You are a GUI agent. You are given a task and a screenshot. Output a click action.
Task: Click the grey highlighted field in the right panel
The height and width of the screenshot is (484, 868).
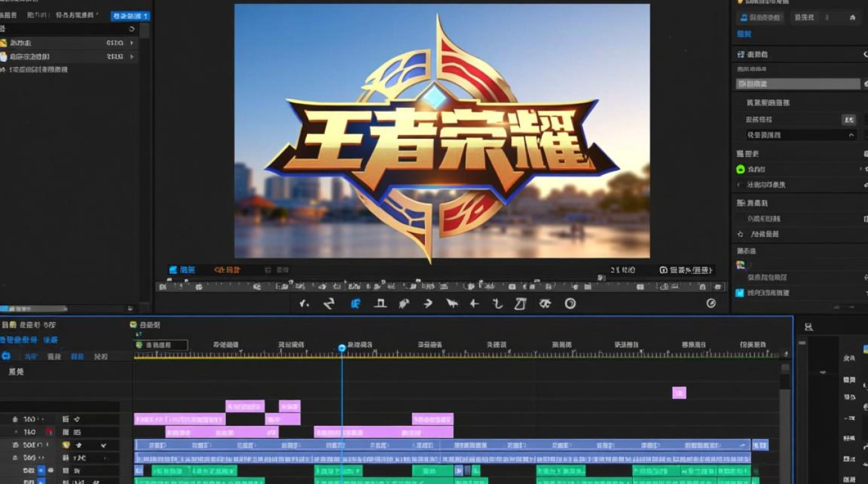(798, 84)
